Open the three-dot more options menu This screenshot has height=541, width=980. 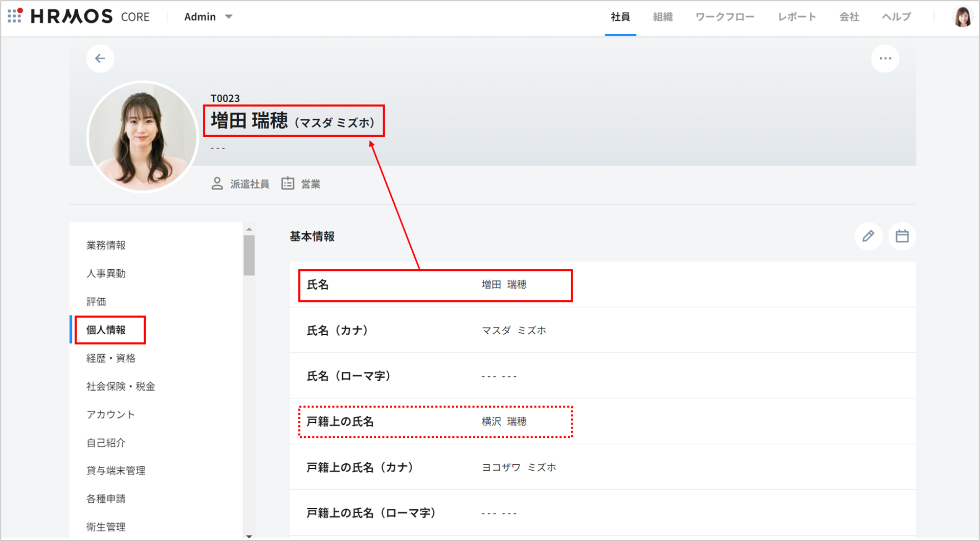885,59
